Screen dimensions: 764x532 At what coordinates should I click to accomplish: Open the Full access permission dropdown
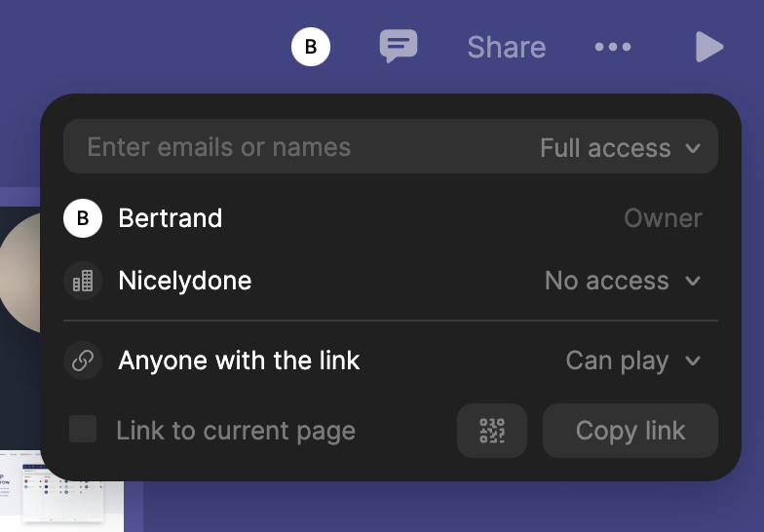click(x=620, y=148)
